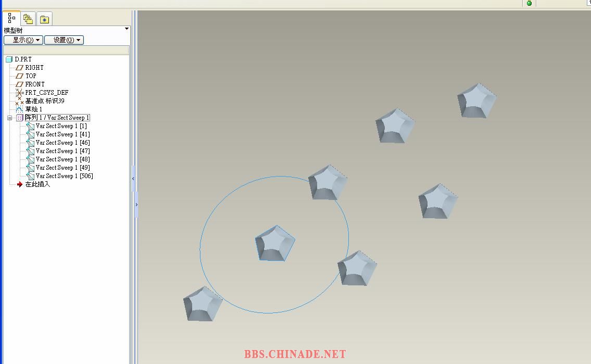Screen dimensions: 591x364
Task: Click the sweep icon of Var Sect Sweep 1 [506]
Action: click(x=30, y=176)
